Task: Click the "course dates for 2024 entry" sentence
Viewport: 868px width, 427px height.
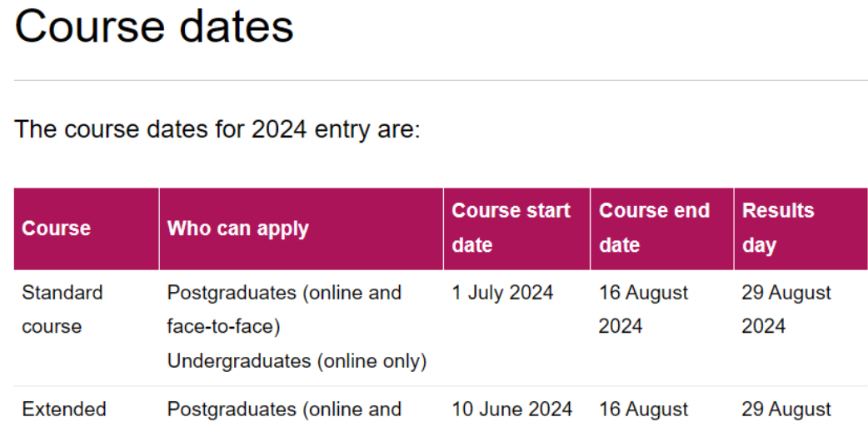Action: click(x=218, y=130)
